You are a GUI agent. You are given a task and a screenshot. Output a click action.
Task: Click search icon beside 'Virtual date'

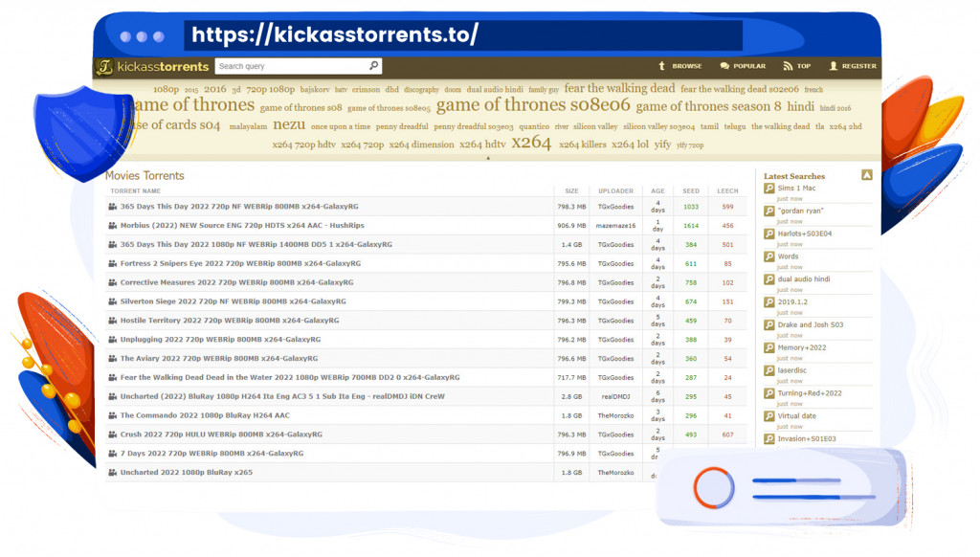pyautogui.click(x=769, y=416)
